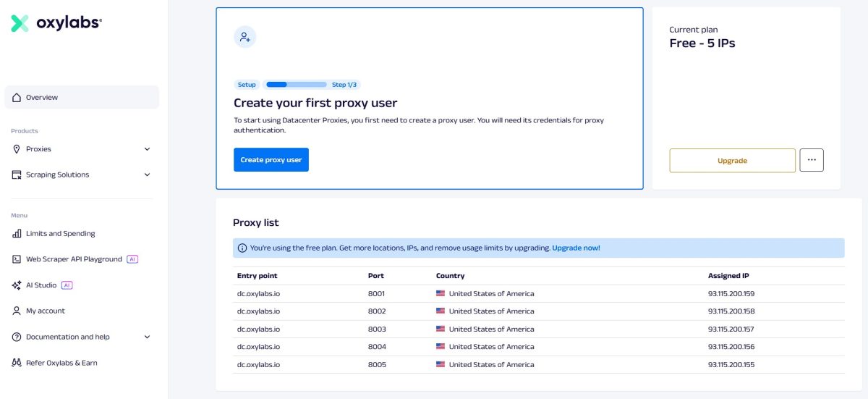The image size is (868, 399).
Task: Click dc.oxylabs.io in port 8003 row
Action: click(258, 329)
